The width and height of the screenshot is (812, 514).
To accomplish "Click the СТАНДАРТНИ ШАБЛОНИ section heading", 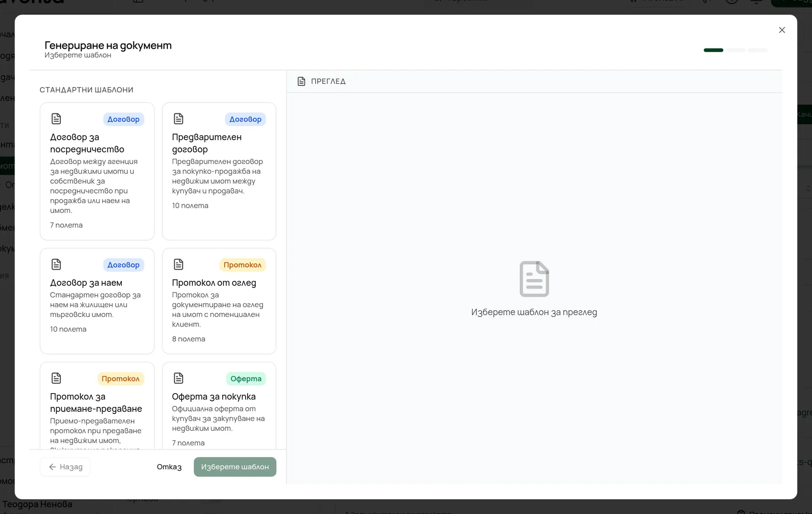I will [x=86, y=90].
